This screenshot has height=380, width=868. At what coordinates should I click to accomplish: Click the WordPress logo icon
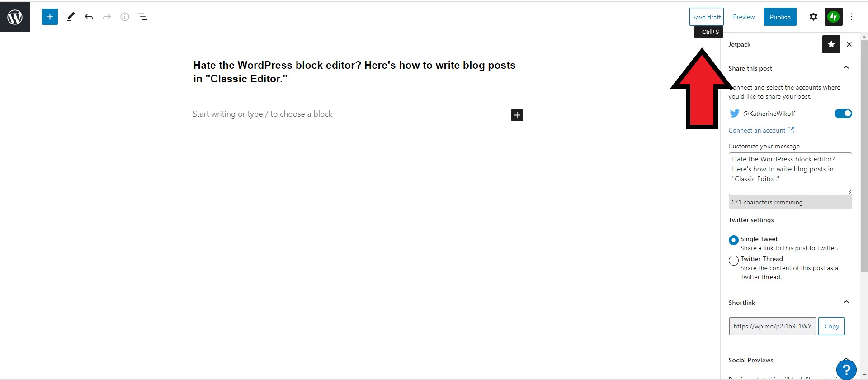click(x=15, y=17)
